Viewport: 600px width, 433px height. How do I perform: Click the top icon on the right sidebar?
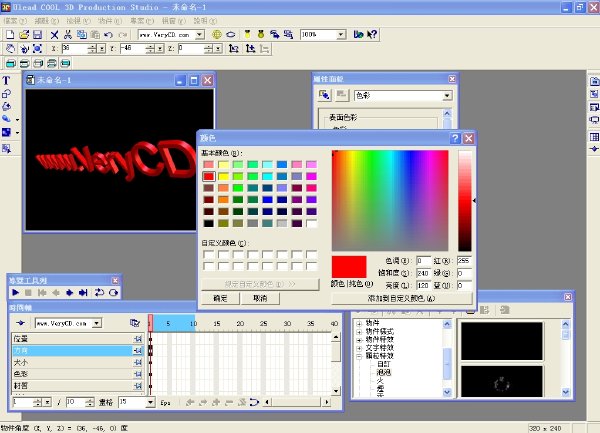(x=594, y=81)
